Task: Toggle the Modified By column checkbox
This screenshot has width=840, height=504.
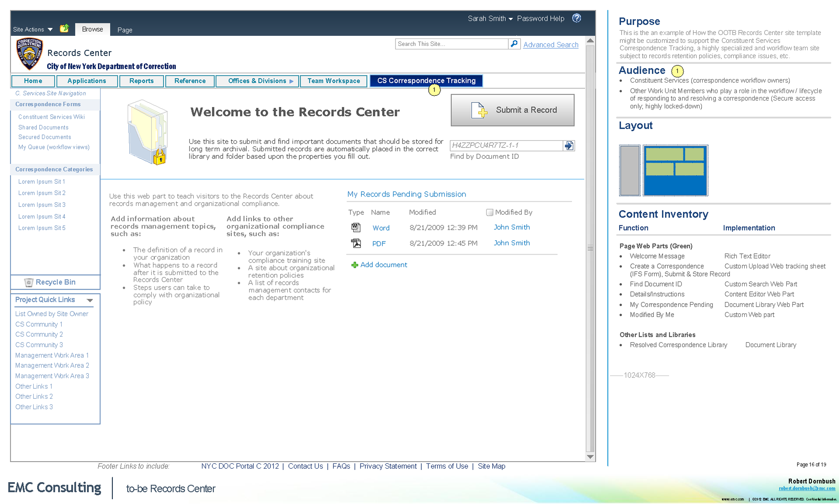Action: point(490,212)
